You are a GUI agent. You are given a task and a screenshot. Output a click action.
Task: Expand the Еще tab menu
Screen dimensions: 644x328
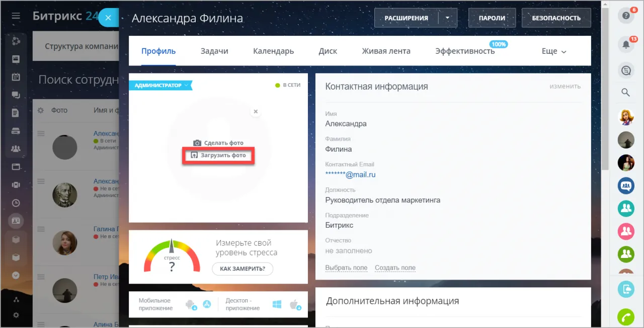(x=554, y=51)
